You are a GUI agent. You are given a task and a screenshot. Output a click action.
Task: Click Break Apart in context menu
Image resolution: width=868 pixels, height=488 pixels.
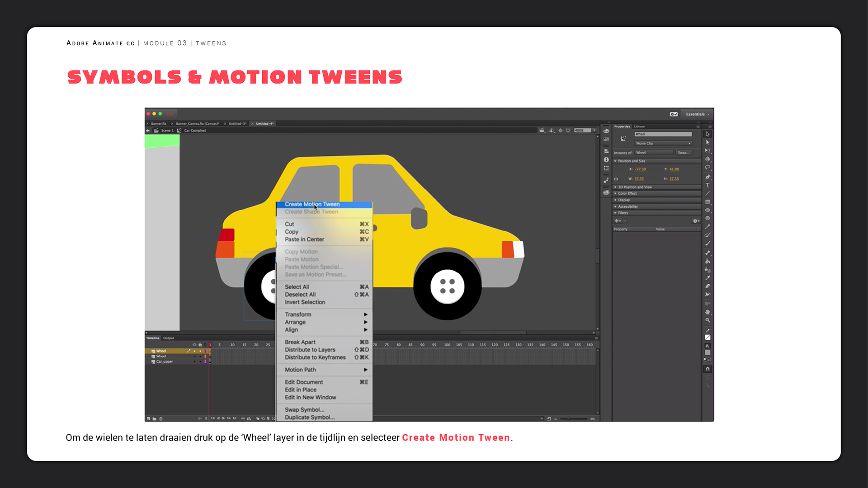pos(300,342)
